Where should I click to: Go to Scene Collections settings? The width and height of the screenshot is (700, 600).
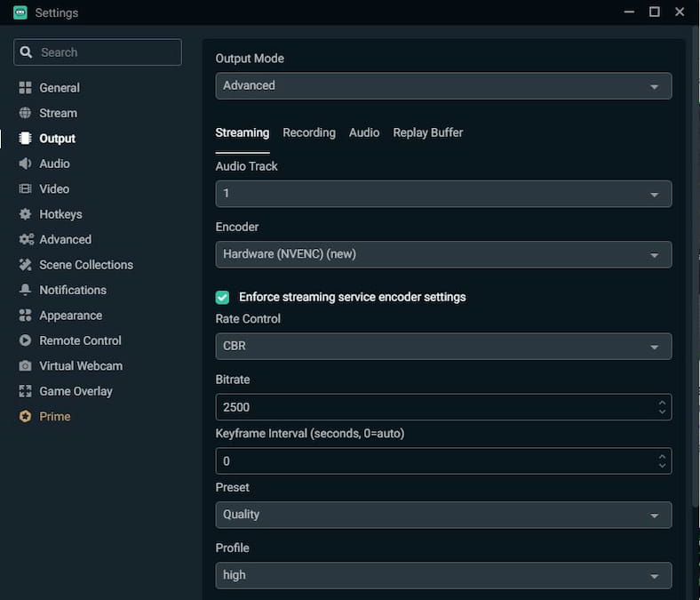tap(86, 265)
